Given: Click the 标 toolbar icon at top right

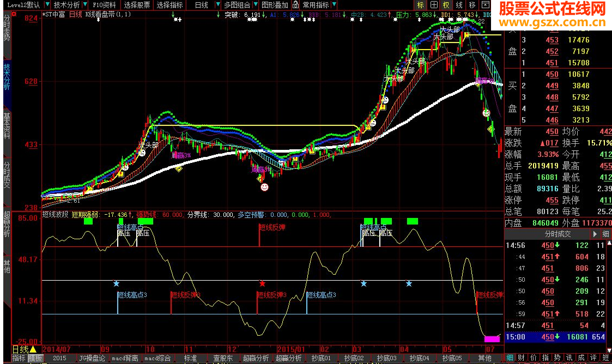Looking at the screenshot, I should pos(420,5).
